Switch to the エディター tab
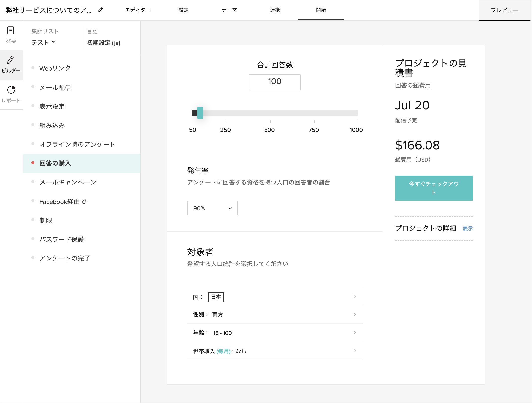 138,10
